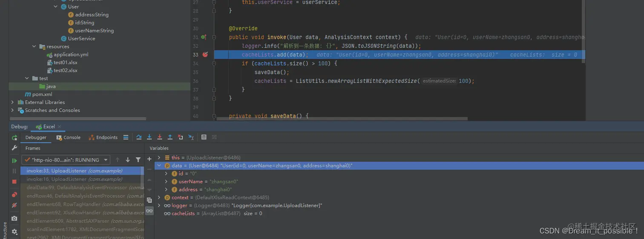
Task: Click the frames filter funnel icon
Action: (x=138, y=160)
